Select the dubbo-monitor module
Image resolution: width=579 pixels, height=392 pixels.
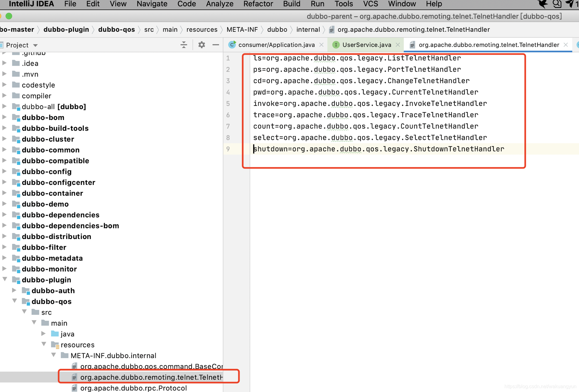(49, 269)
